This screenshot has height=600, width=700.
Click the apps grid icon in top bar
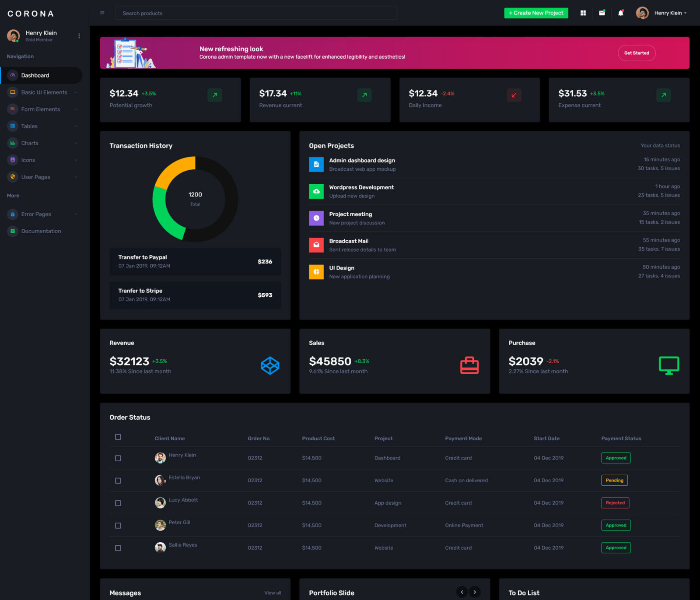point(583,13)
